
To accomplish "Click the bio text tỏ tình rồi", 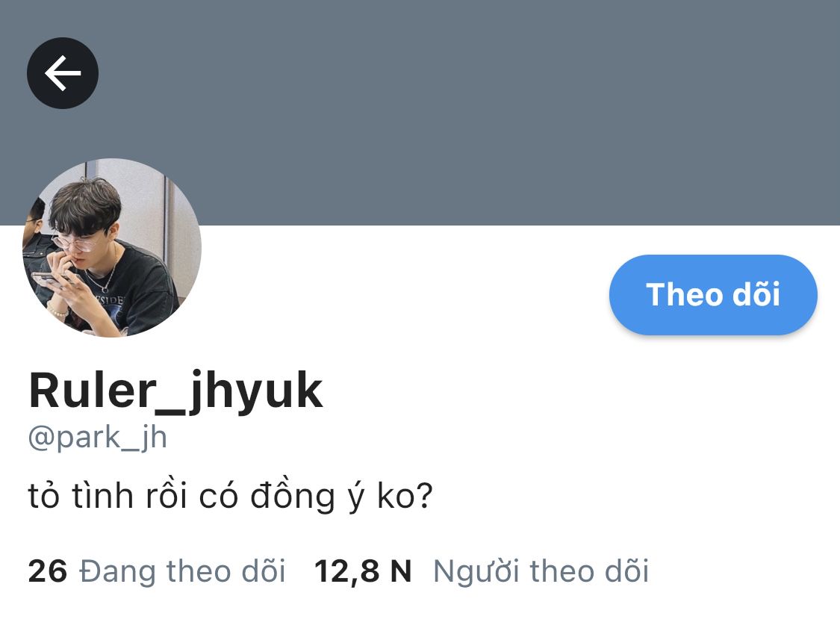I will [x=107, y=496].
